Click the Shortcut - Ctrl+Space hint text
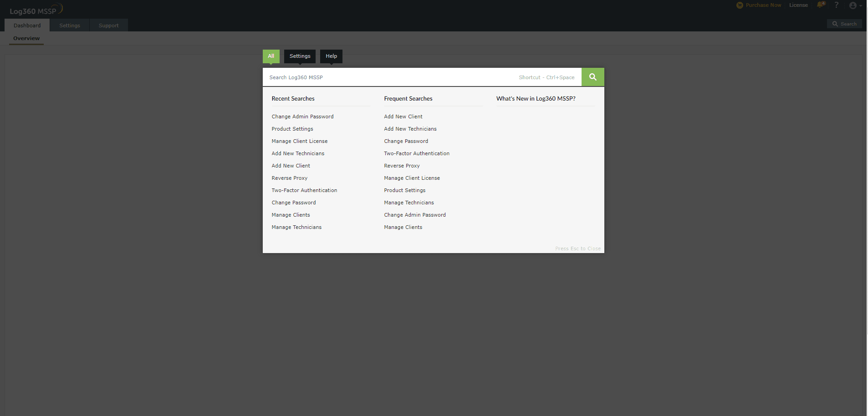The height and width of the screenshot is (416, 868). click(546, 77)
